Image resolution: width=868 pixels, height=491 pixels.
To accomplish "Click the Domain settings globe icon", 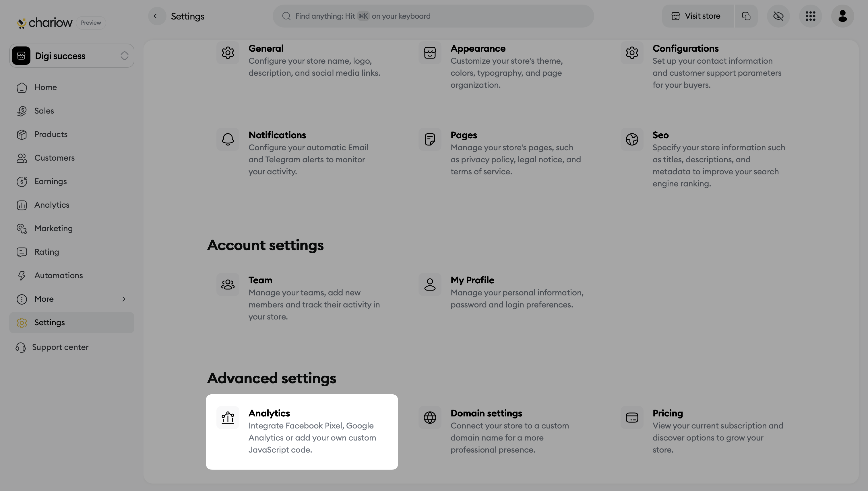I will coord(430,418).
